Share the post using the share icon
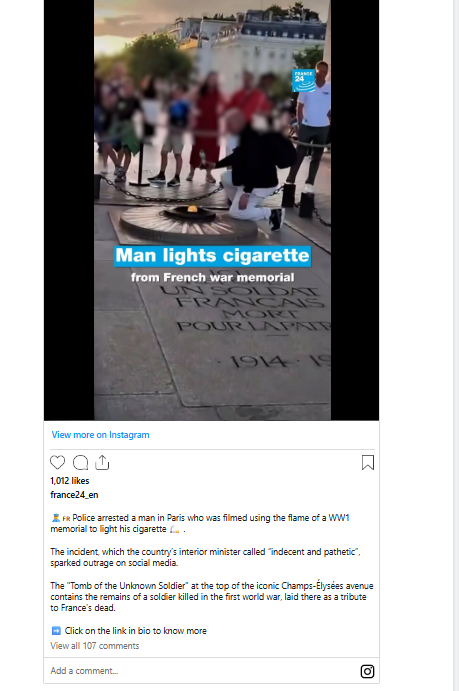 (x=102, y=462)
